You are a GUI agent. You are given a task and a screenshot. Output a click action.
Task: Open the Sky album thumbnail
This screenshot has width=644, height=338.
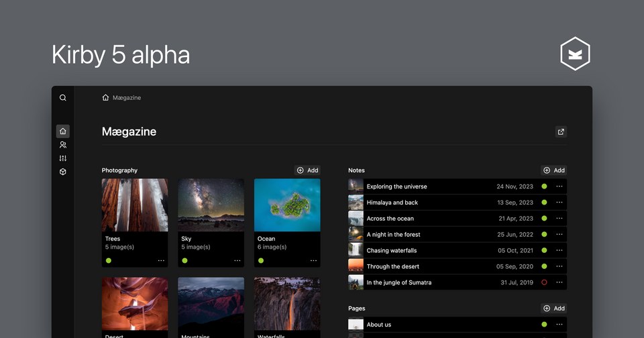(x=211, y=205)
